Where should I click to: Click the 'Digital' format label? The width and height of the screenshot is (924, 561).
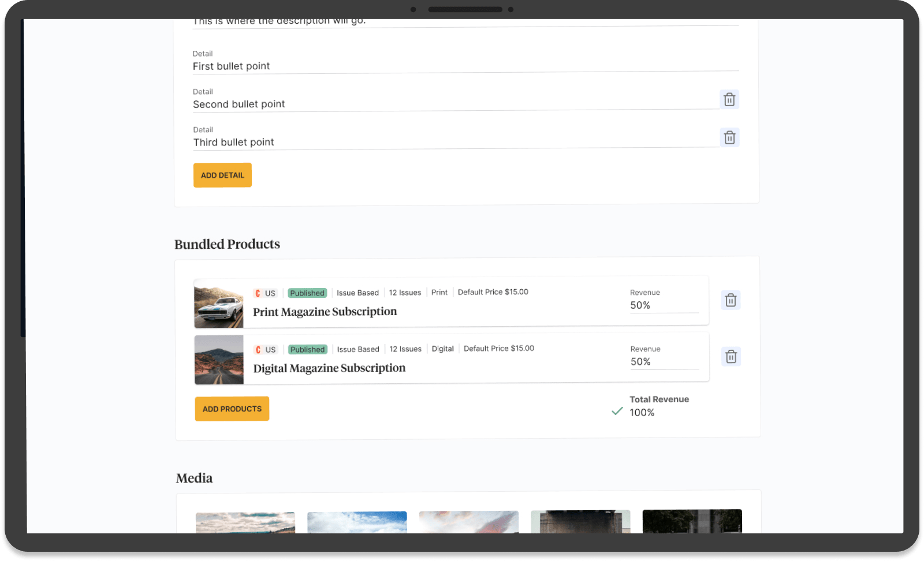(x=443, y=349)
